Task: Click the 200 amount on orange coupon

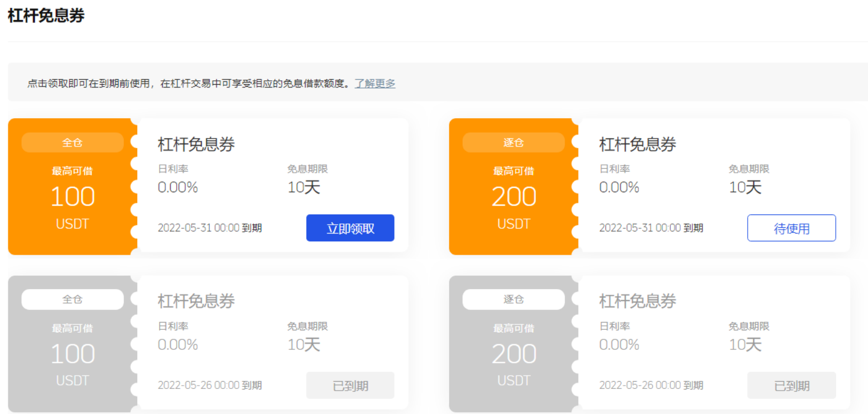Action: [x=513, y=197]
